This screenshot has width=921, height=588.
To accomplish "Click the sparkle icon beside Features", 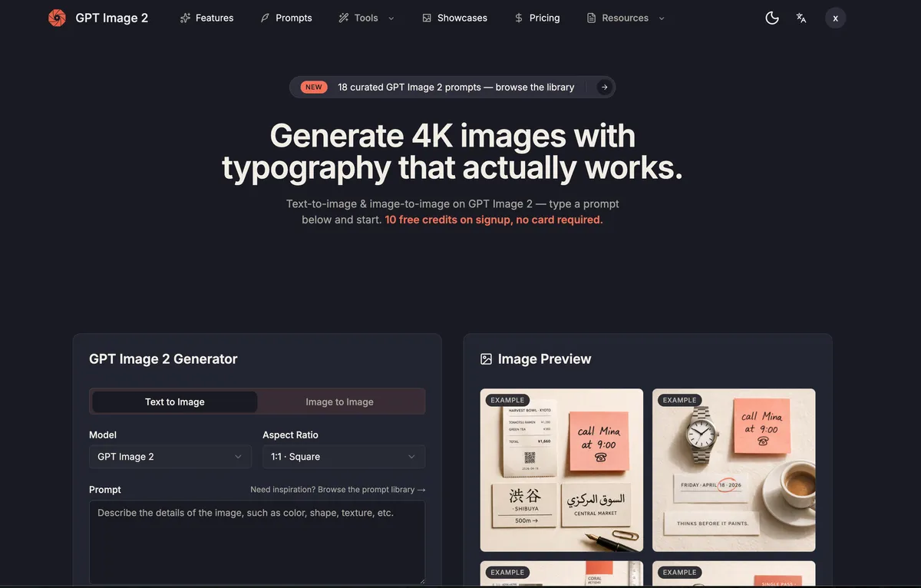I will (185, 18).
